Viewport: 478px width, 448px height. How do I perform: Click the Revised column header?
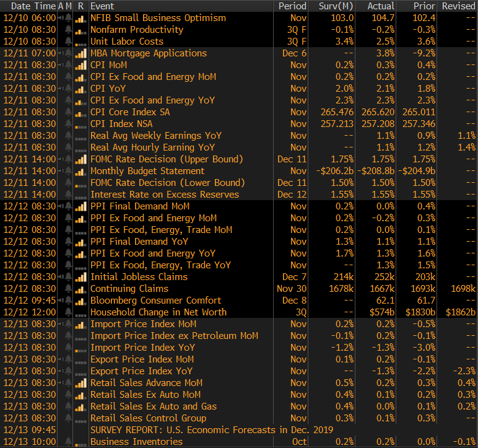pos(458,6)
